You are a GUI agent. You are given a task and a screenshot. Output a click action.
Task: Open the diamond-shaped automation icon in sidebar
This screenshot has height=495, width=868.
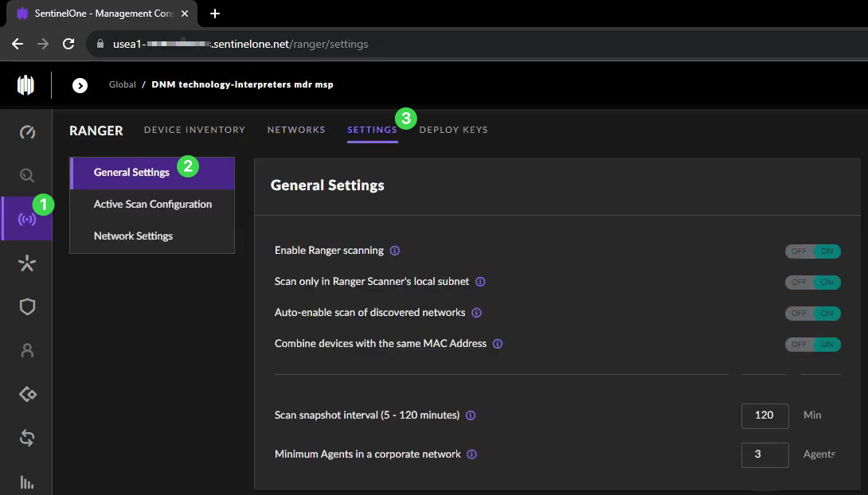coord(27,395)
